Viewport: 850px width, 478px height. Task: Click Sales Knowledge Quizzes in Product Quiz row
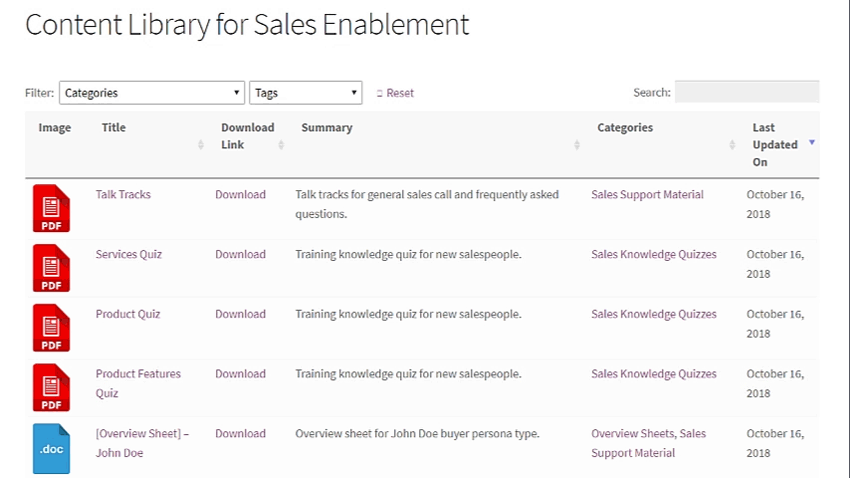pyautogui.click(x=654, y=314)
